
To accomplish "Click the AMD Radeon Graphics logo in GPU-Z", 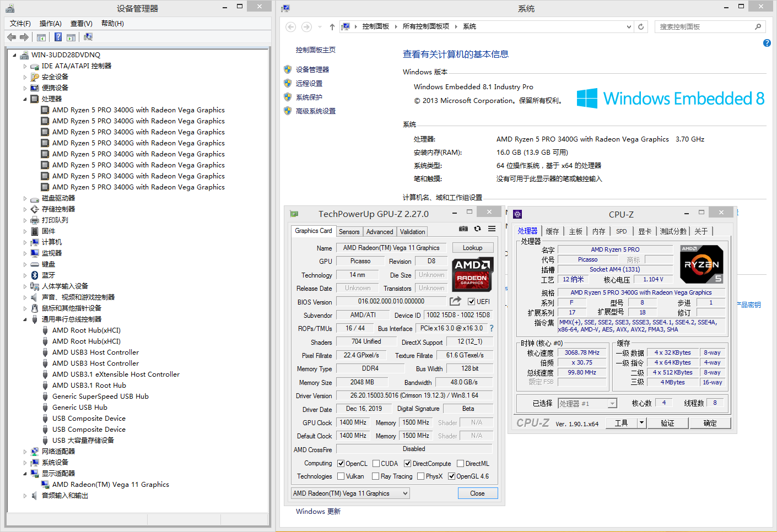I will pos(472,274).
